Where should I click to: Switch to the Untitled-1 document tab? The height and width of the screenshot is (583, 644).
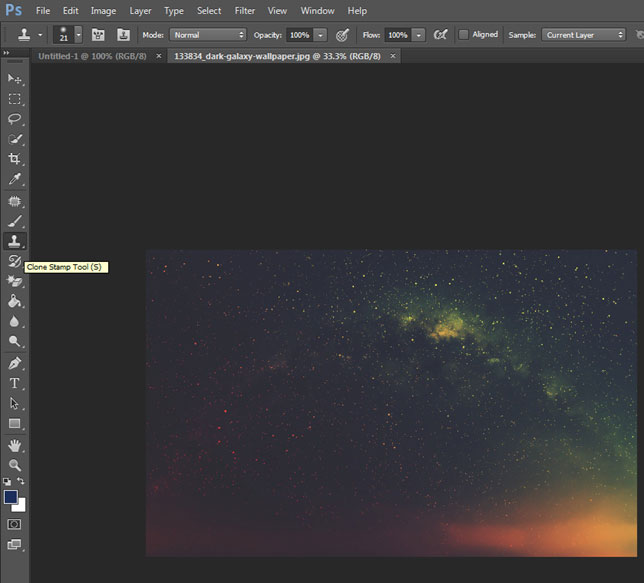pyautogui.click(x=89, y=56)
